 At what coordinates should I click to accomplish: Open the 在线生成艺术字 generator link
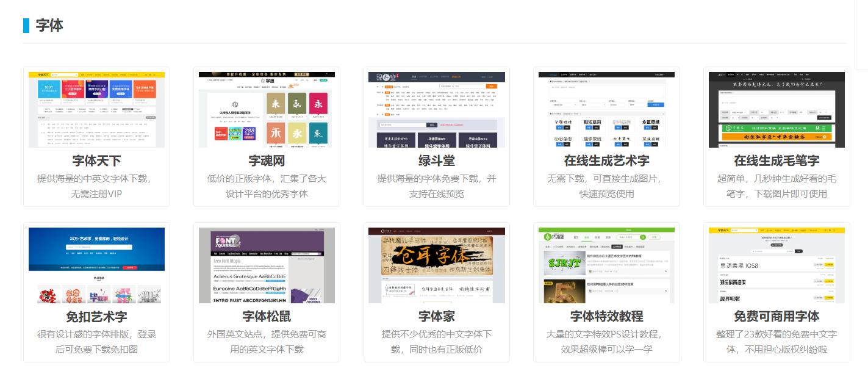click(606, 161)
